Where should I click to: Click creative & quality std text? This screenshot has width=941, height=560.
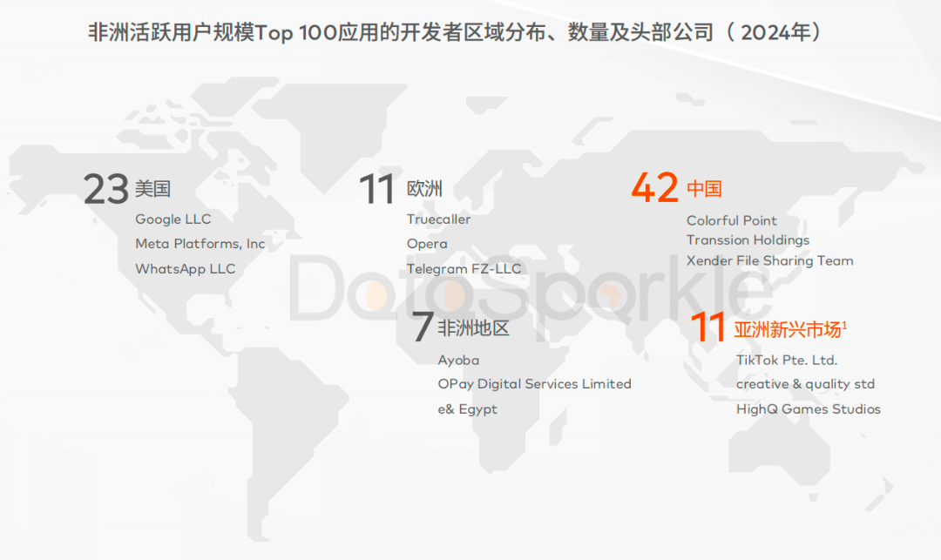point(805,384)
